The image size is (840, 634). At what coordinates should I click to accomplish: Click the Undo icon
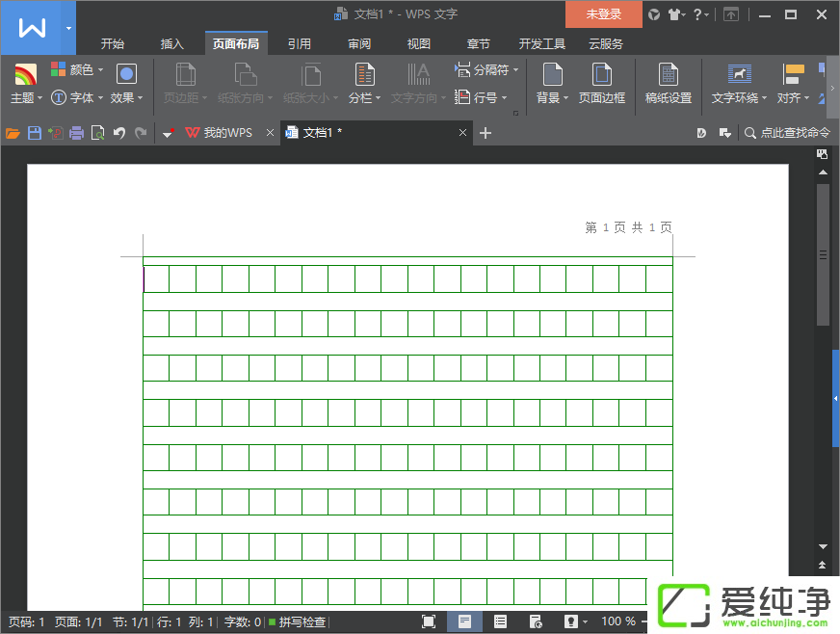(118, 133)
